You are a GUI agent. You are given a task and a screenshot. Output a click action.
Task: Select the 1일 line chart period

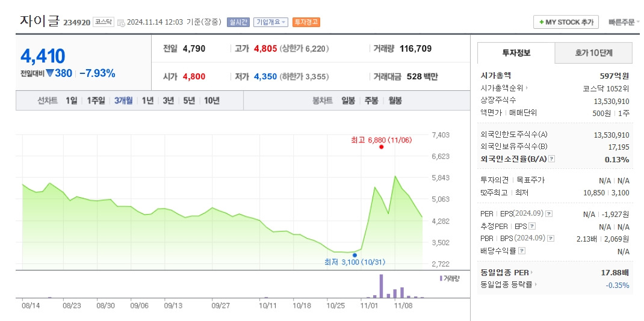pyautogui.click(x=71, y=101)
